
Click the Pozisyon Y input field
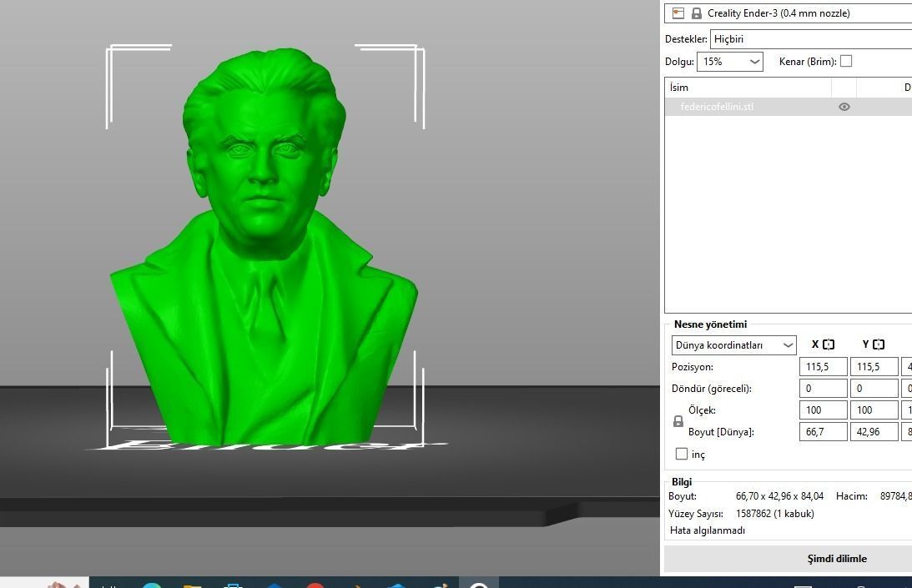(874, 366)
